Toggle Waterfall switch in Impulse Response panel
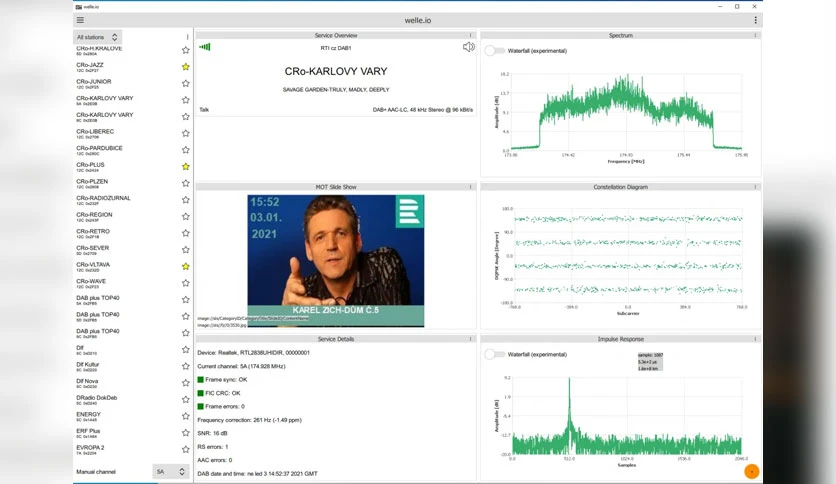The height and width of the screenshot is (484, 836). pyautogui.click(x=494, y=354)
